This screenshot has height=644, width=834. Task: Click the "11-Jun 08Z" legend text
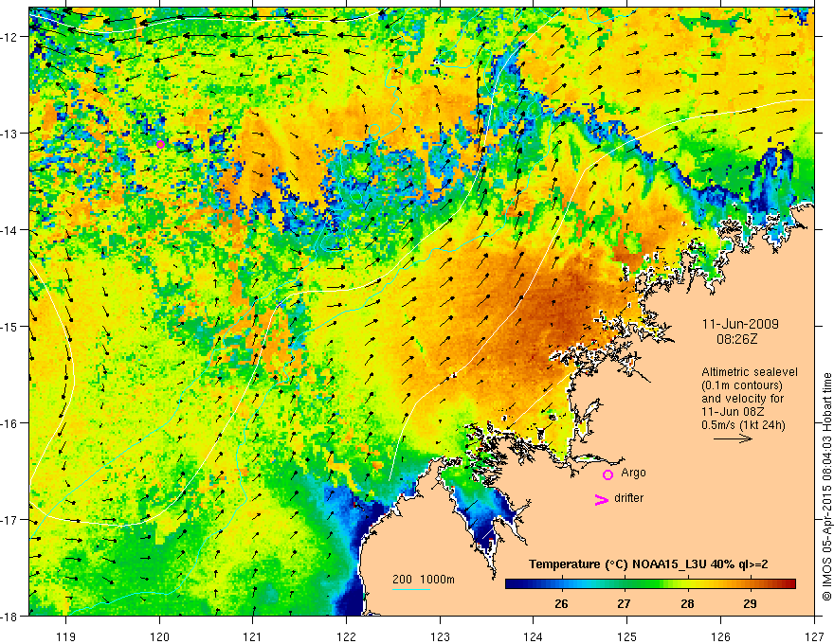pos(733,412)
